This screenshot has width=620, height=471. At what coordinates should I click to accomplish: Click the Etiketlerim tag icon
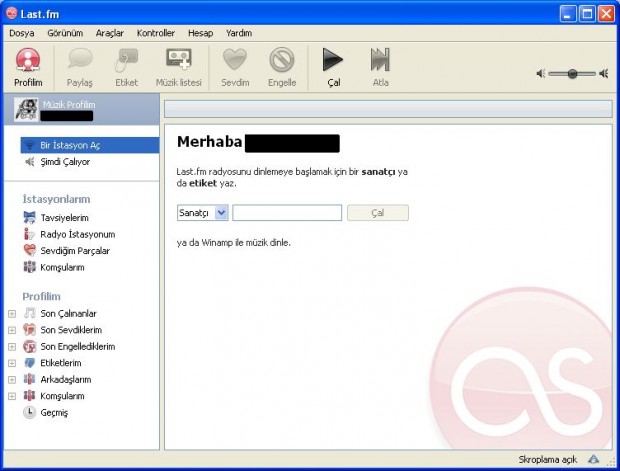(x=30, y=363)
